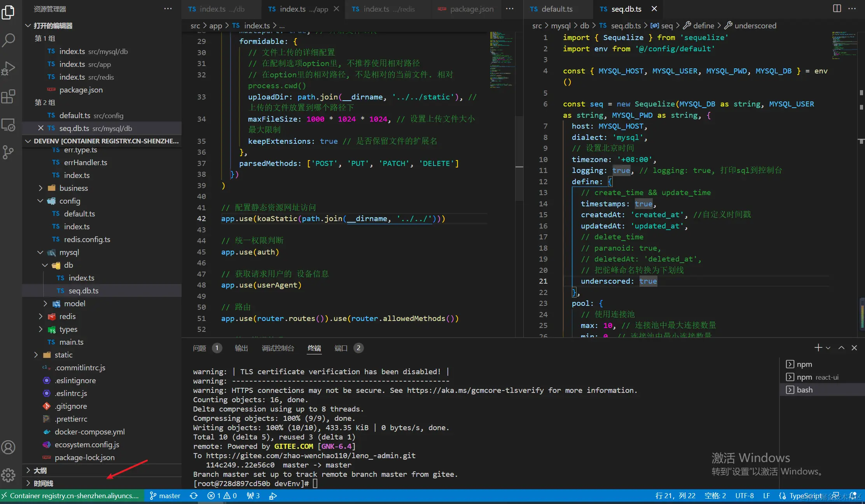Collapse the mysql folder

click(69, 253)
